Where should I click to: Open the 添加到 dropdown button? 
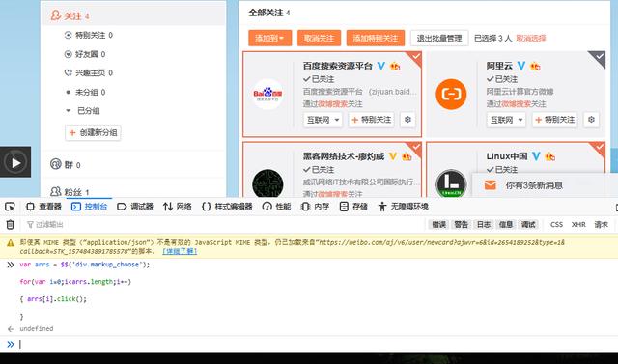coord(270,39)
